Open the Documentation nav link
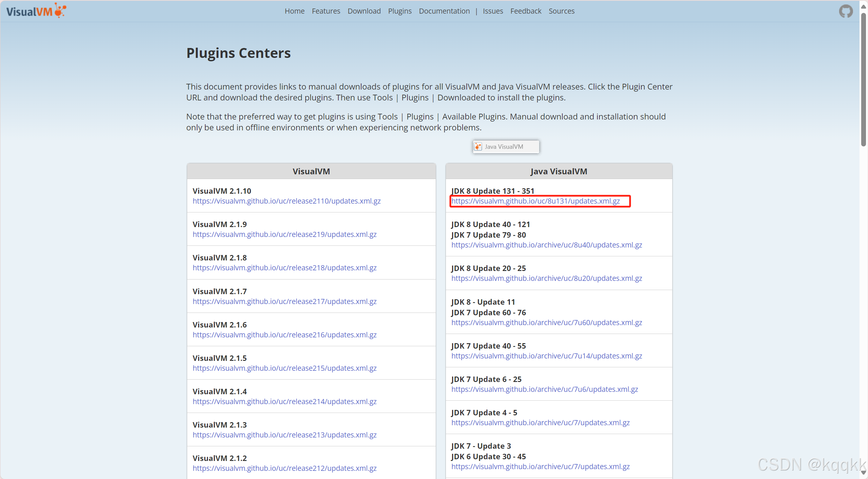Image resolution: width=868 pixels, height=479 pixels. tap(444, 11)
